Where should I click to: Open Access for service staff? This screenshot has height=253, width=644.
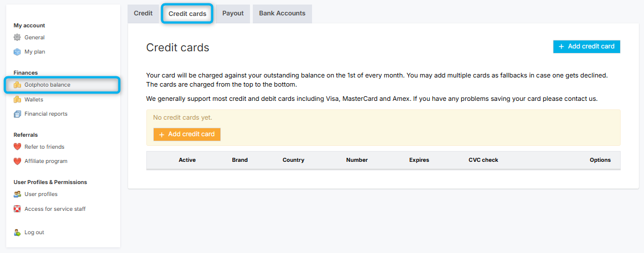[55, 209]
